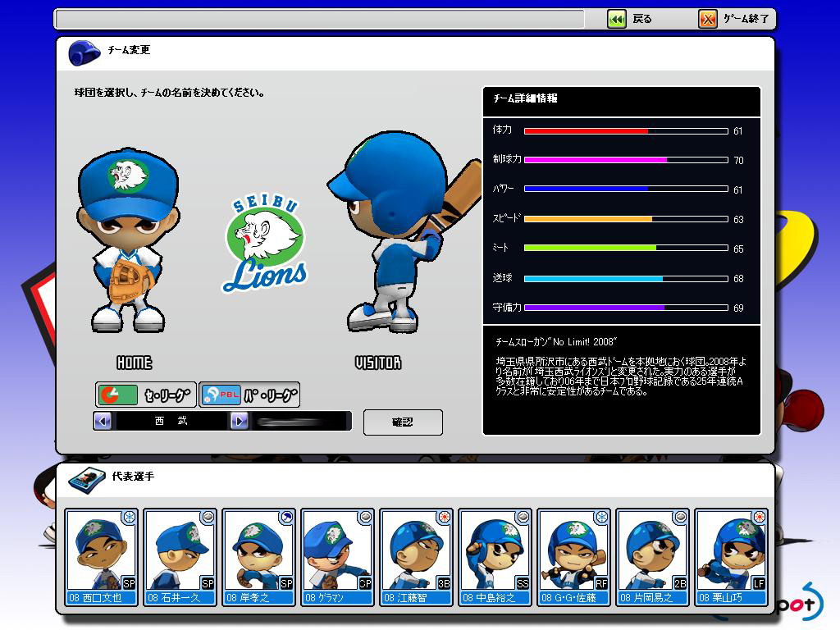The image size is (840, 630).
Task: Click the gray condition icon on 中島裕之's card
Action: click(x=523, y=518)
